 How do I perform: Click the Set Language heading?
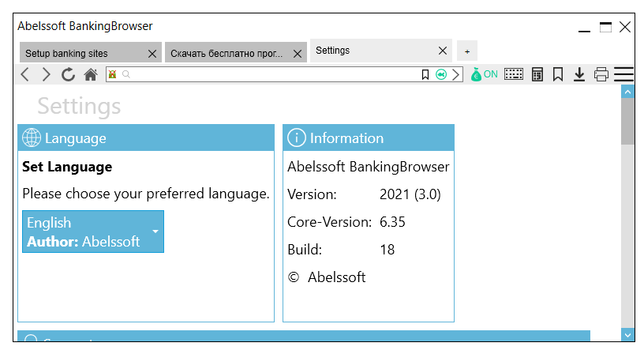click(x=67, y=167)
